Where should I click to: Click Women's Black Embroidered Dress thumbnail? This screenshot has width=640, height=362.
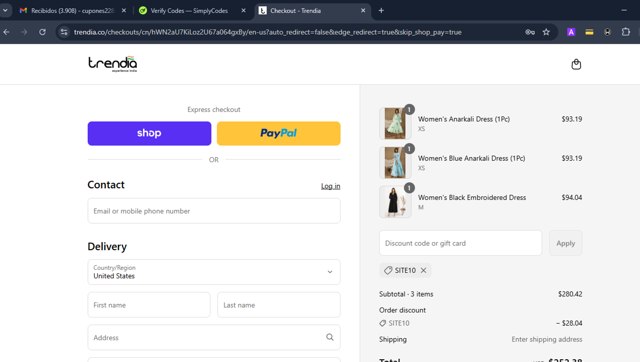pos(395,202)
